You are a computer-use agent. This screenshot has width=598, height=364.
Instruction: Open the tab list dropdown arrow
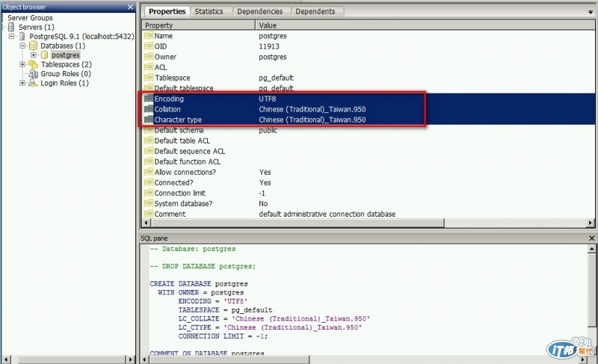[x=591, y=12]
